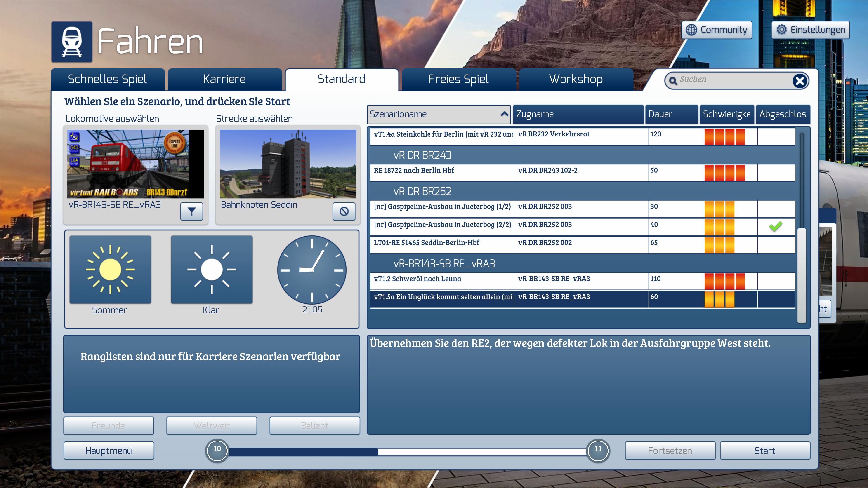
Task: Click the Sommer season sun icon
Action: coord(110,270)
